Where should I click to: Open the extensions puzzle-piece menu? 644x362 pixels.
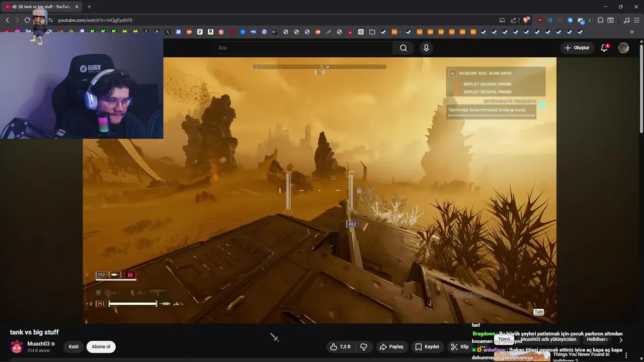pyautogui.click(x=600, y=20)
